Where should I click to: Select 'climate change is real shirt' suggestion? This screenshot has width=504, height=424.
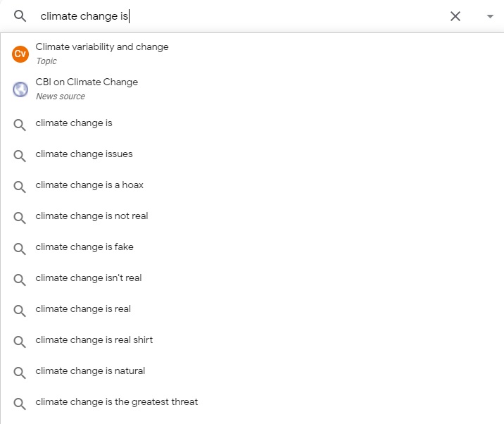(x=252, y=340)
